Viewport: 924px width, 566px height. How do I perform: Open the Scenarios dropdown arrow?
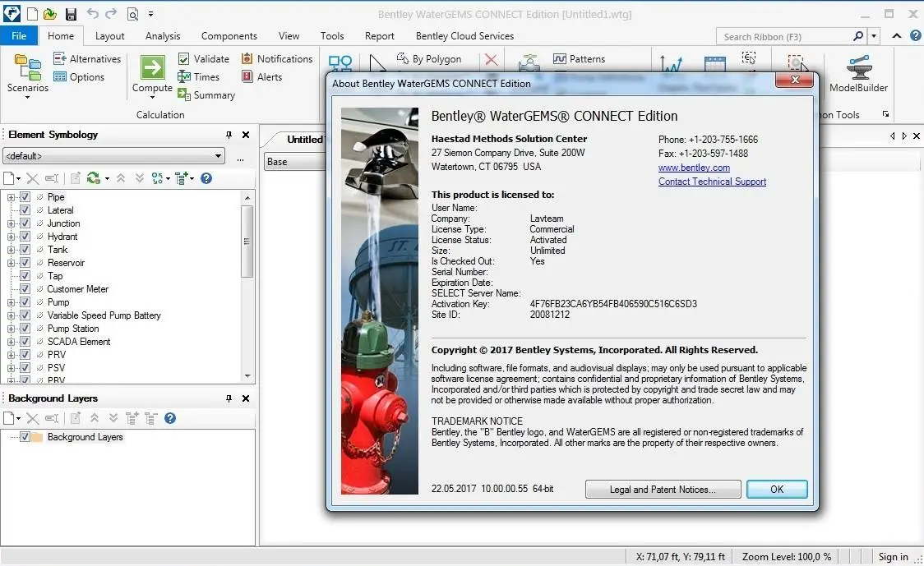pos(27,97)
